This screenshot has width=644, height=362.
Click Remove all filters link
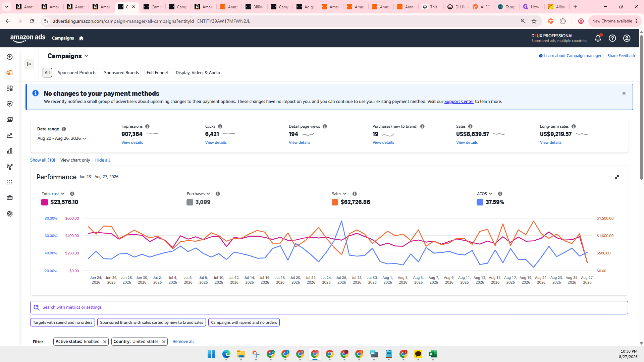(x=183, y=342)
